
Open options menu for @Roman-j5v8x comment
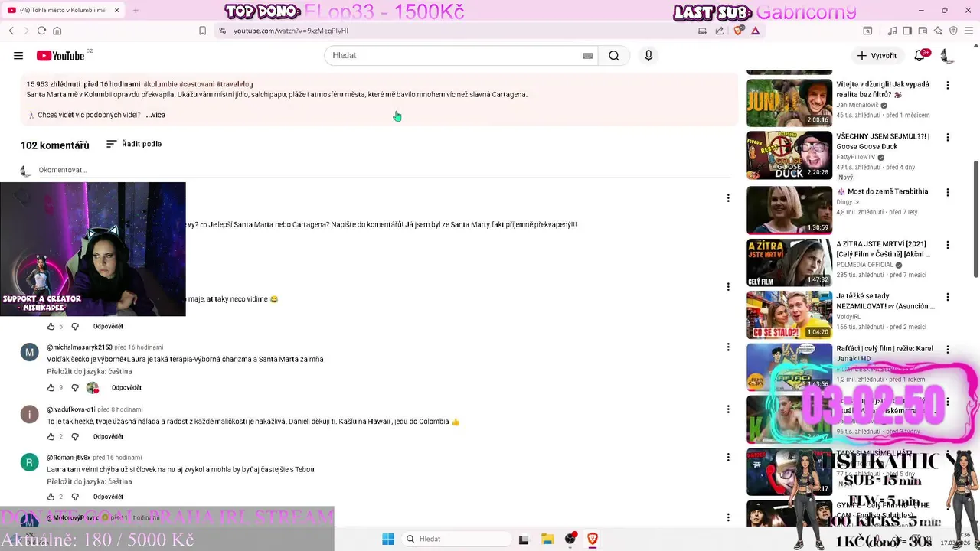tap(728, 457)
